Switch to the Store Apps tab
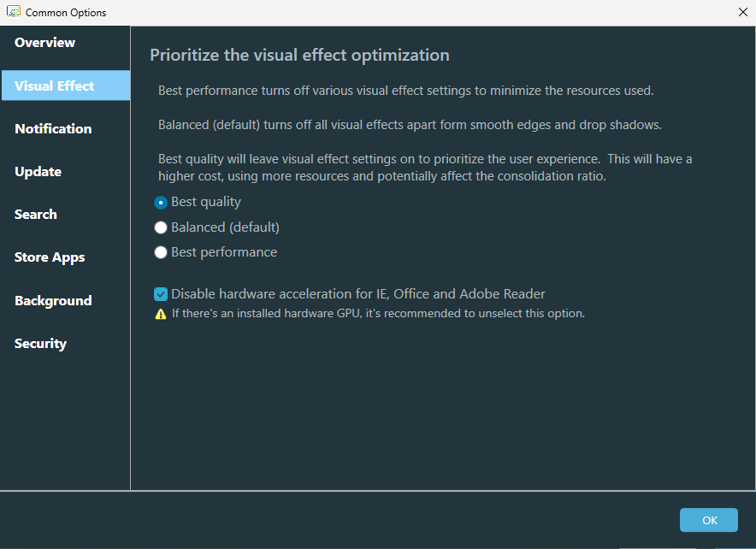The height and width of the screenshot is (549, 756). click(50, 257)
